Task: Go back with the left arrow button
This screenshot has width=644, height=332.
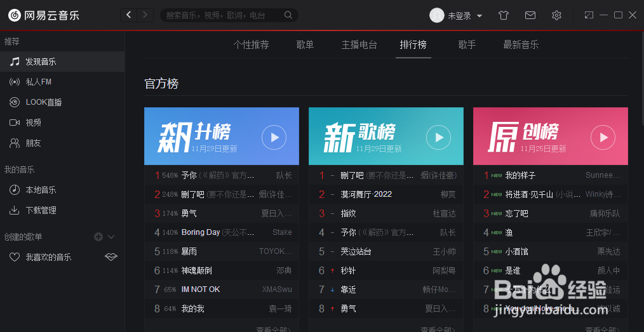Action: click(128, 15)
